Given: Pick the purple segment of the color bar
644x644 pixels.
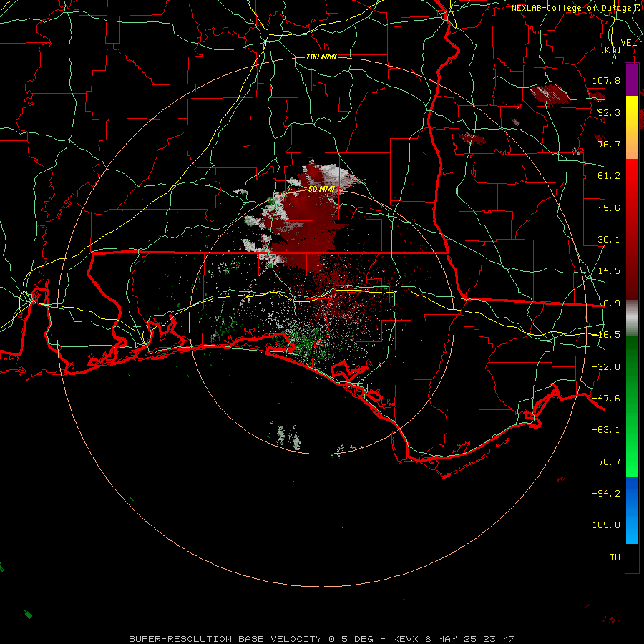Looking at the screenshot, I should pos(632,79).
